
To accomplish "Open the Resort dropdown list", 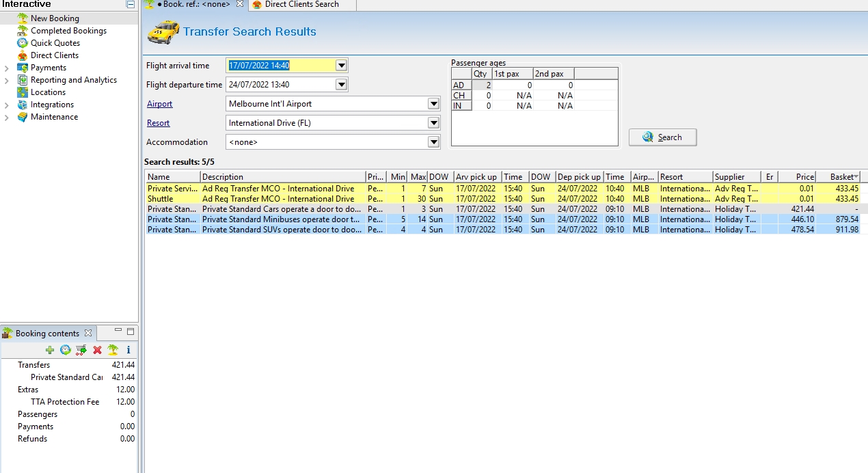I will [x=433, y=123].
